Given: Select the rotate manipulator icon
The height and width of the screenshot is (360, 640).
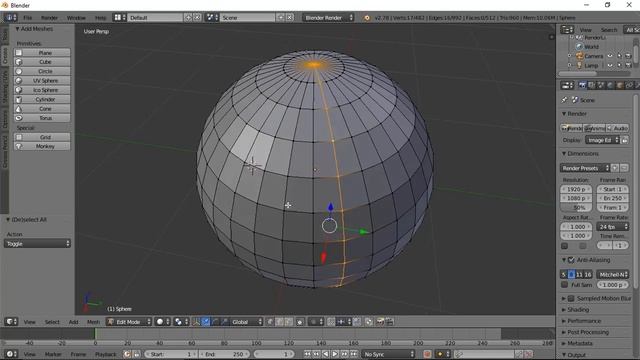Looking at the screenshot, I should tap(216, 322).
